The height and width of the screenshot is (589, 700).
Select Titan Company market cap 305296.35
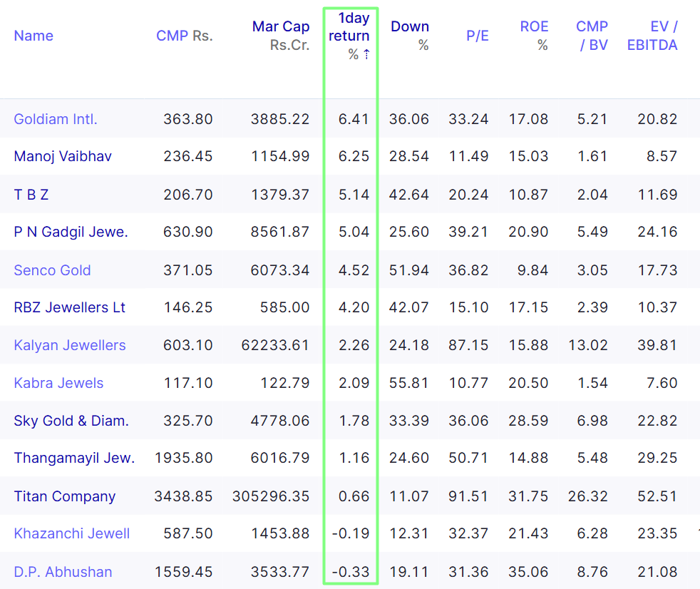(x=271, y=496)
